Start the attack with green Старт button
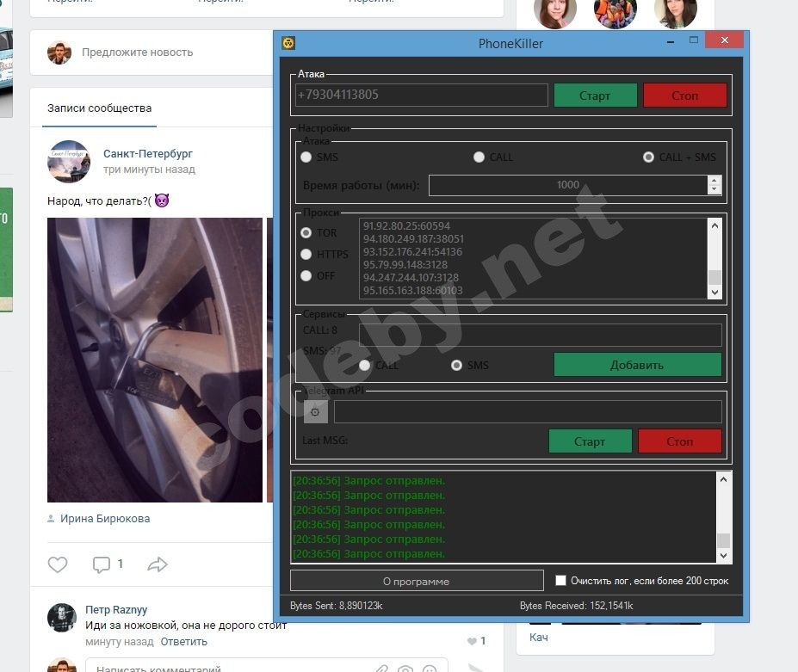Viewport: 798px width, 672px height. [x=595, y=96]
